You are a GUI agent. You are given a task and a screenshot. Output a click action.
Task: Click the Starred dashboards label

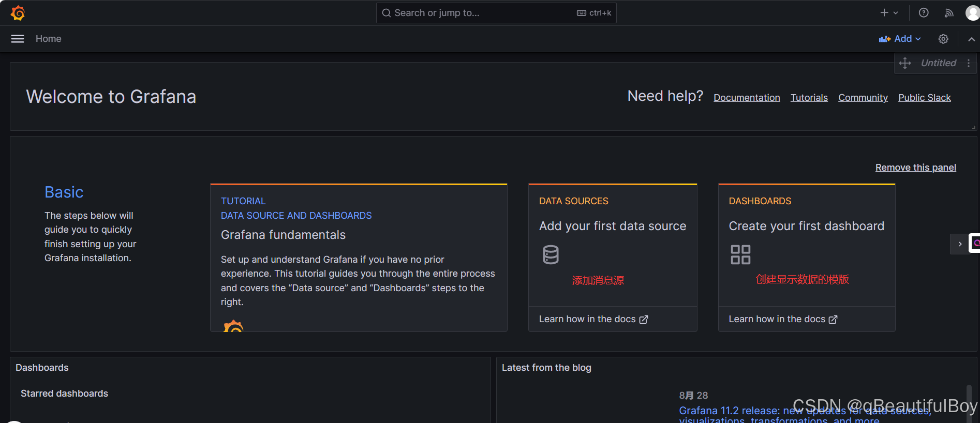pyautogui.click(x=65, y=394)
